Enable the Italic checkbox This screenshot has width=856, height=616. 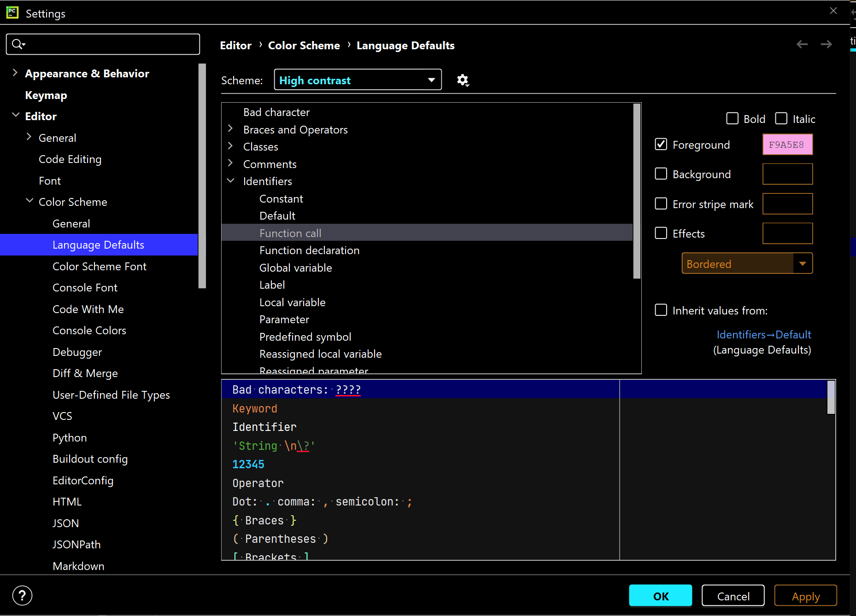pos(781,119)
